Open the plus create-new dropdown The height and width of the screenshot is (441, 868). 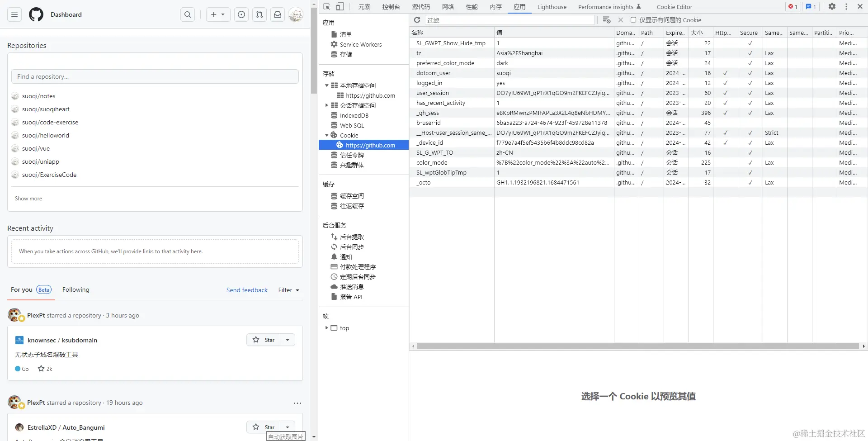click(218, 14)
